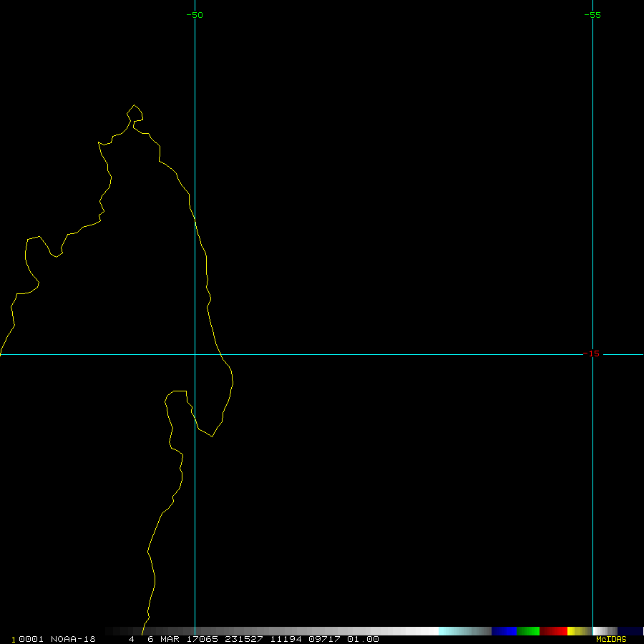Click the NOAA-18 satellite name text
The width and height of the screenshot is (644, 644).
point(74,639)
